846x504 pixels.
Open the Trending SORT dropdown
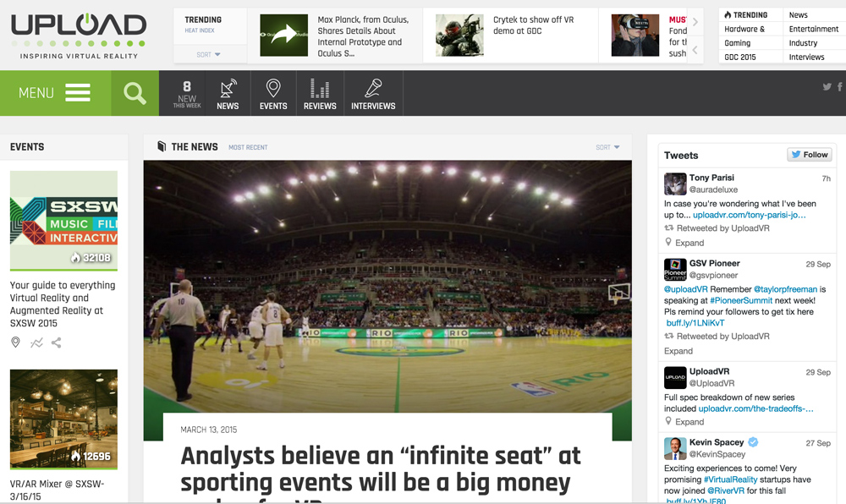pos(209,54)
